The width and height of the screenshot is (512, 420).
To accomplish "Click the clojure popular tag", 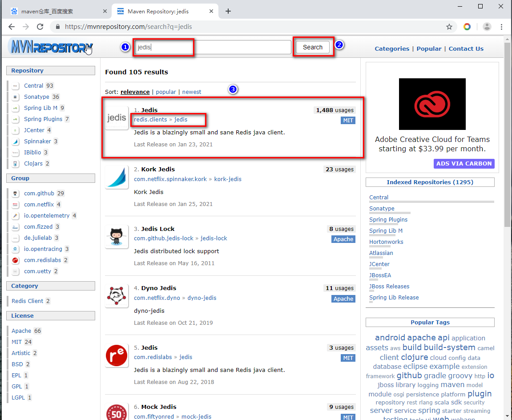I will point(415,357).
